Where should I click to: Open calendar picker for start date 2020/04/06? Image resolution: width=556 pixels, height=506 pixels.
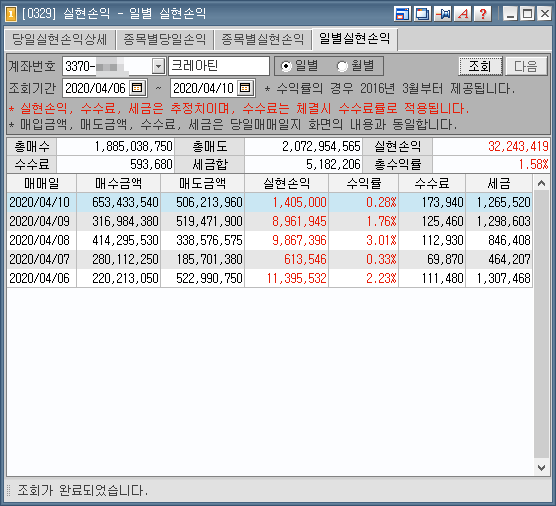[137, 88]
